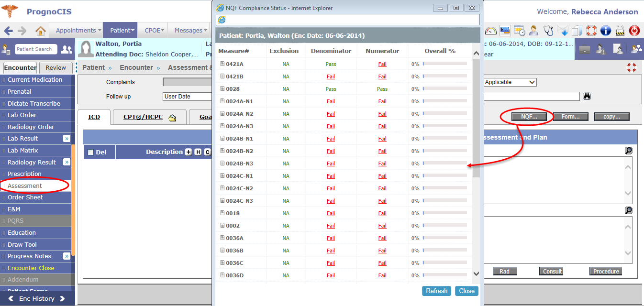Viewport: 644px width, 306px height.
Task: Open the stethoscope icon
Action: 548,31
